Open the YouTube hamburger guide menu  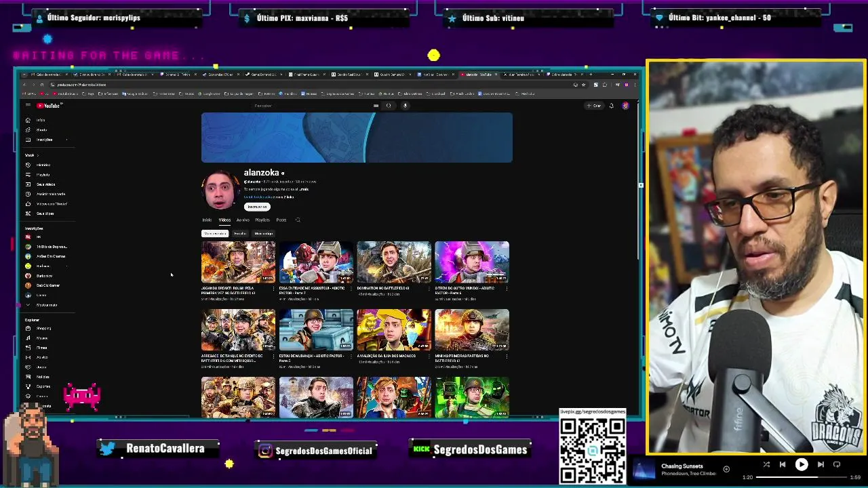tap(28, 106)
